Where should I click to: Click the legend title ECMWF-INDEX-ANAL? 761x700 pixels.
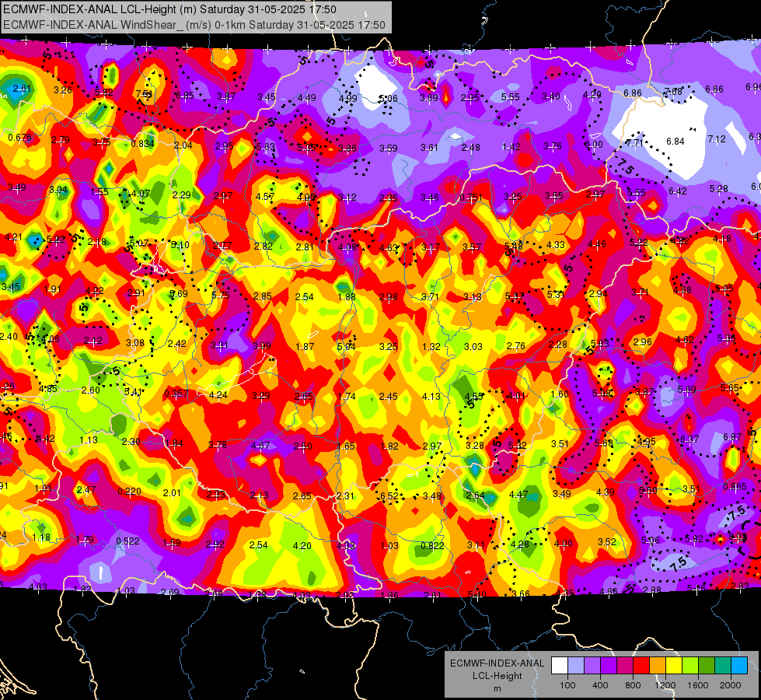pos(497,663)
